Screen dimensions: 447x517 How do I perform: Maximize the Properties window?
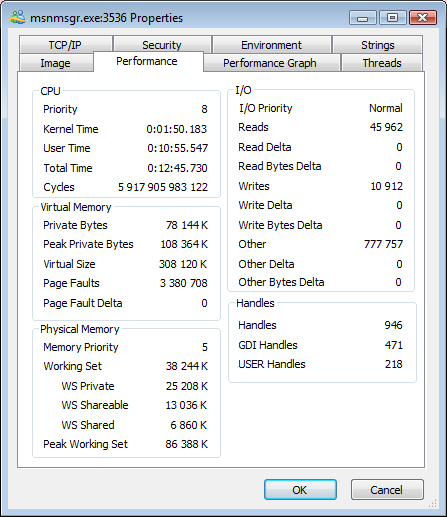point(392,18)
